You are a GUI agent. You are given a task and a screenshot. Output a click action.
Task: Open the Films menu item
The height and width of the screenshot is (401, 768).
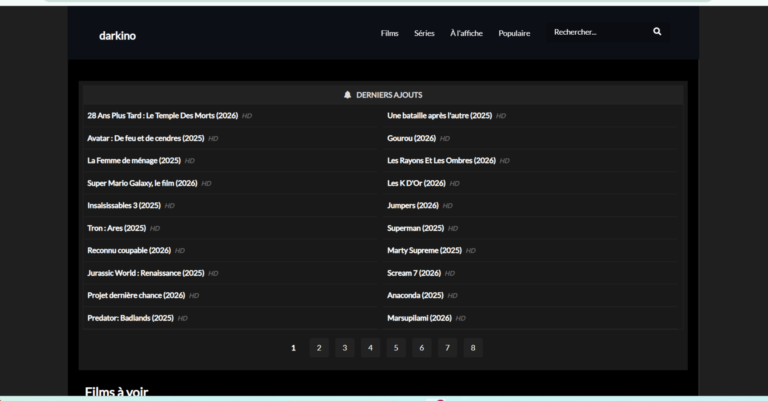coord(389,33)
